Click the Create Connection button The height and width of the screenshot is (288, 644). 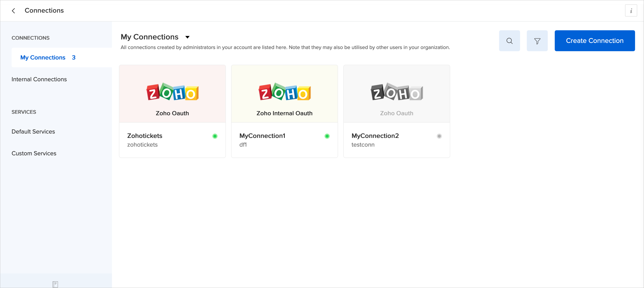pos(594,41)
